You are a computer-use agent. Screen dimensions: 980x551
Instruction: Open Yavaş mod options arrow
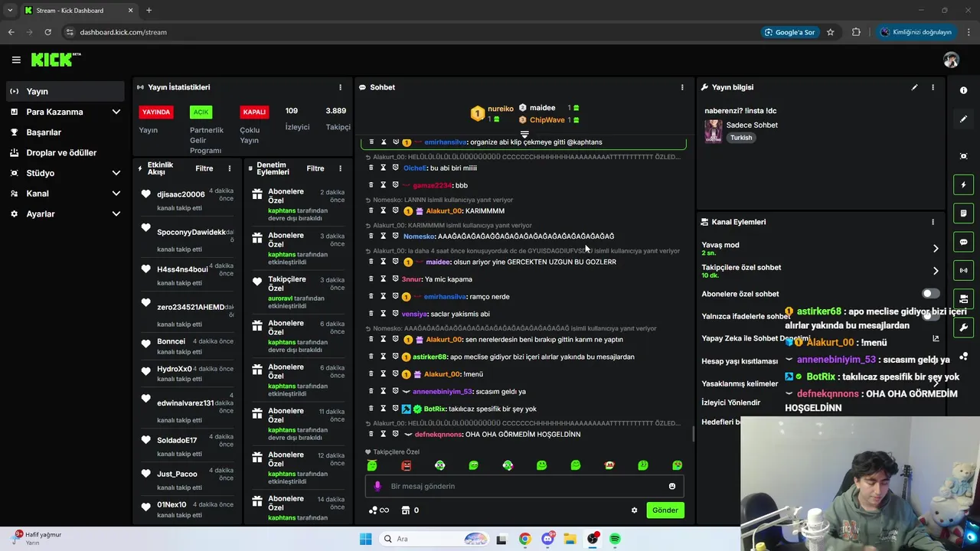tap(935, 249)
